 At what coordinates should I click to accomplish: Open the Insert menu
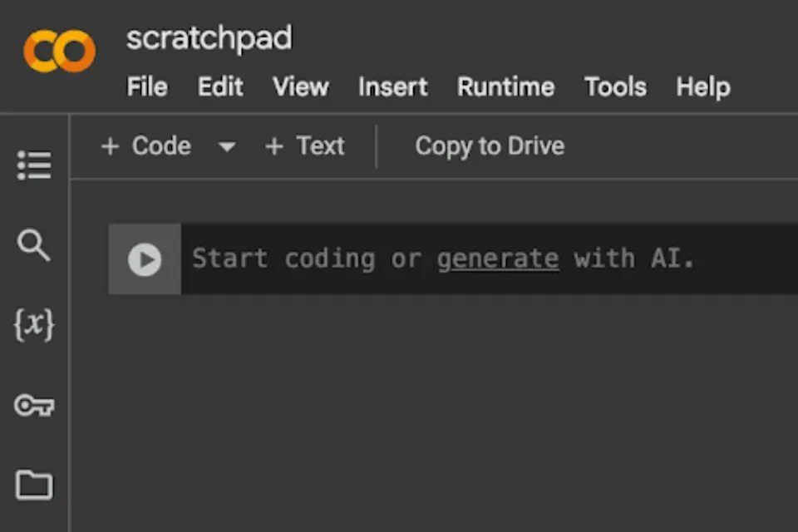pyautogui.click(x=392, y=86)
